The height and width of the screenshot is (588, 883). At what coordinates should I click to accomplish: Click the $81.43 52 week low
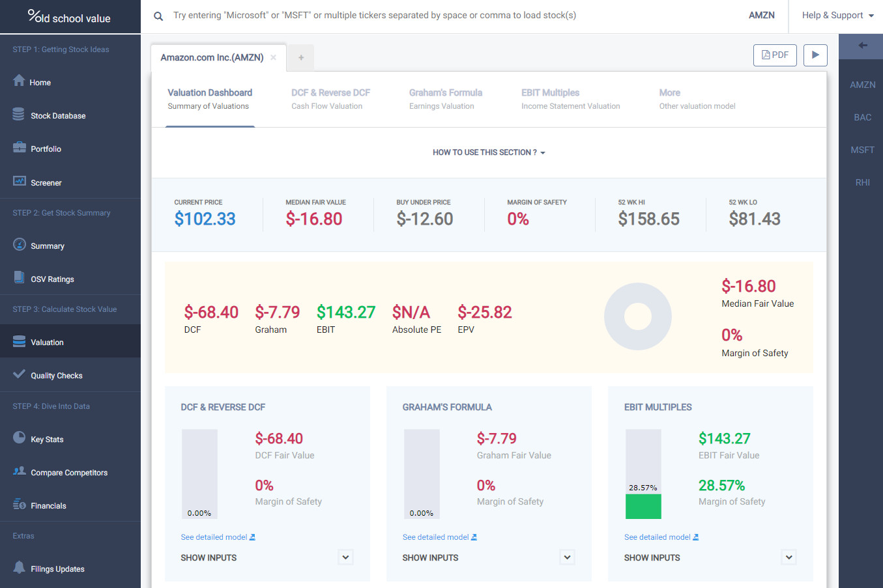(755, 219)
